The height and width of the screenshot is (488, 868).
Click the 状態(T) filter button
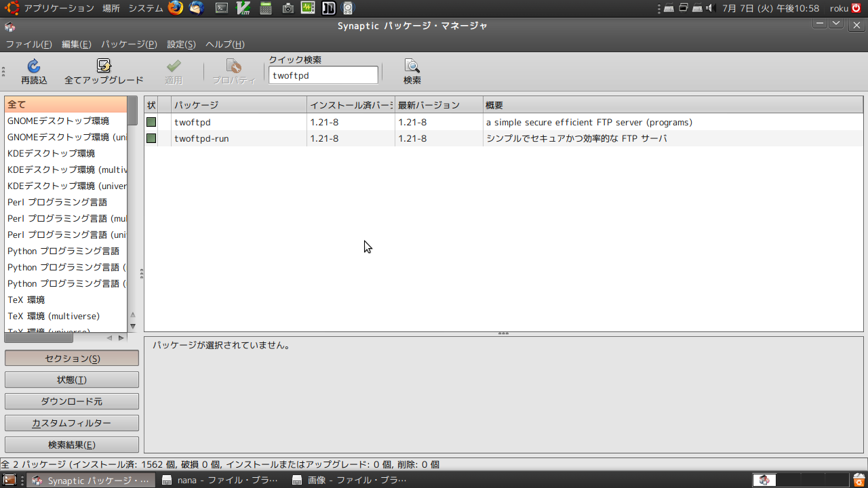[72, 380]
